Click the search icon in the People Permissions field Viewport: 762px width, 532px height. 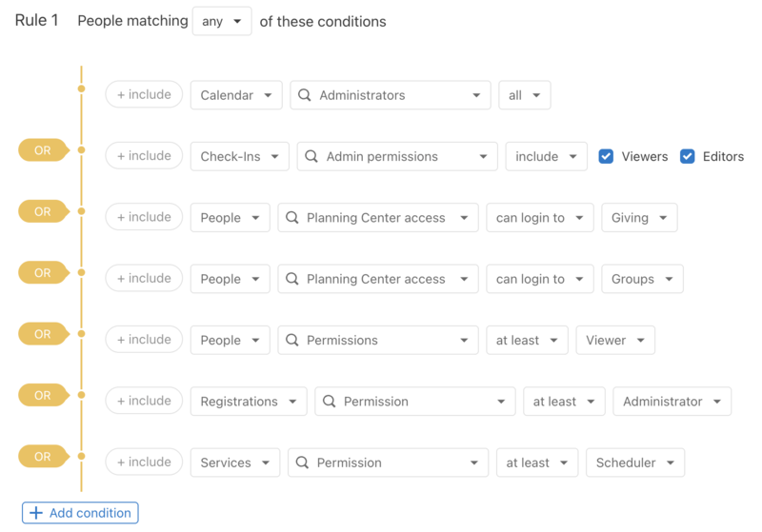pos(292,340)
